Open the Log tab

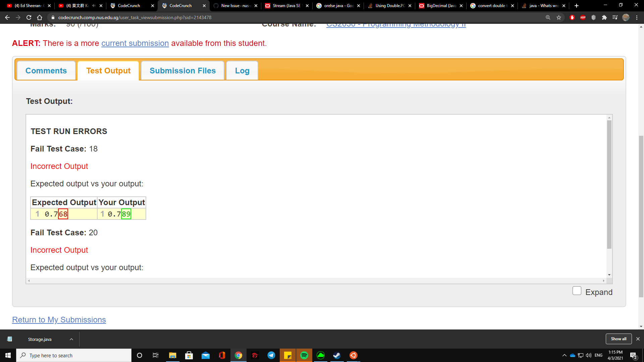click(242, 71)
